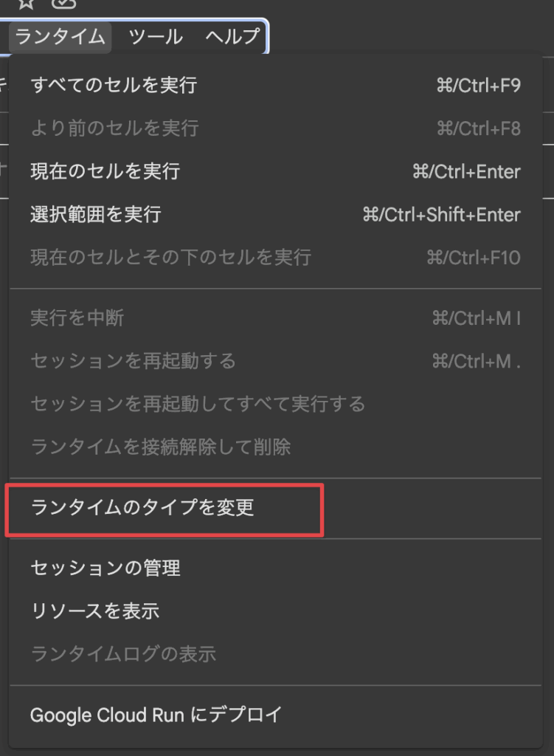This screenshot has height=756, width=554.
Task: Select セッションを再起動する
Action: click(276, 361)
